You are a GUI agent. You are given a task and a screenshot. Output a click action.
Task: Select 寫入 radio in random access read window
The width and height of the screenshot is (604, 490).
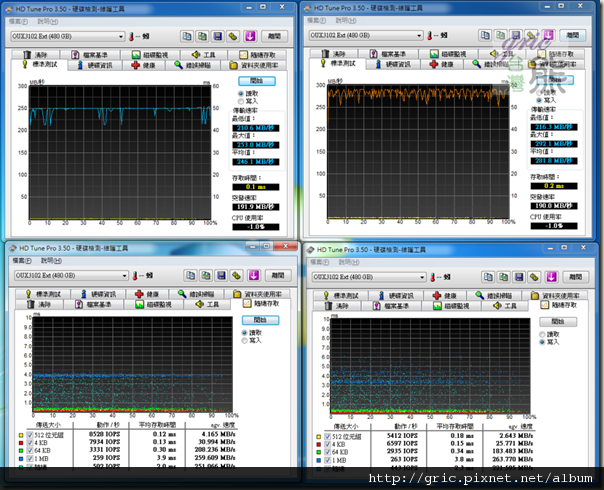[x=244, y=341]
